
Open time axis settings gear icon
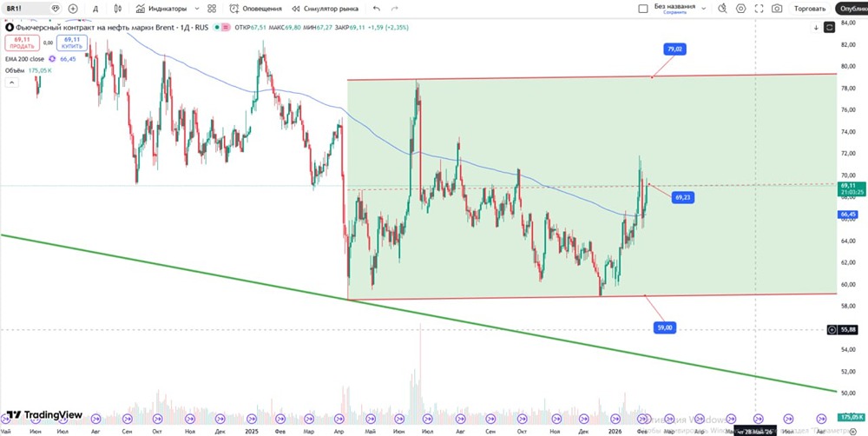852,431
